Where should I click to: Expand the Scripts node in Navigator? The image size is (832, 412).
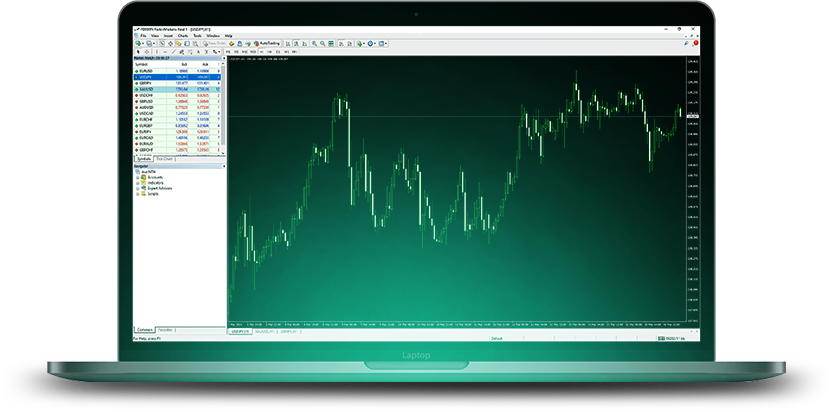137,194
